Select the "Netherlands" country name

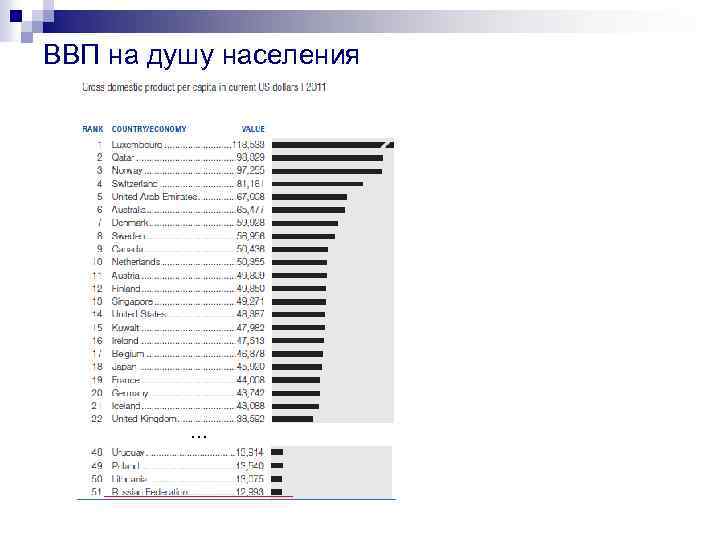coord(136,262)
